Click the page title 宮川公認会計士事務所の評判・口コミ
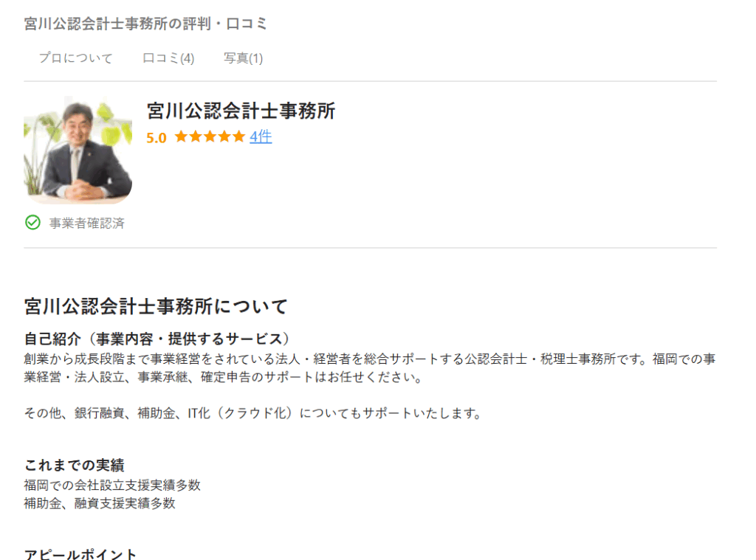 145,24
